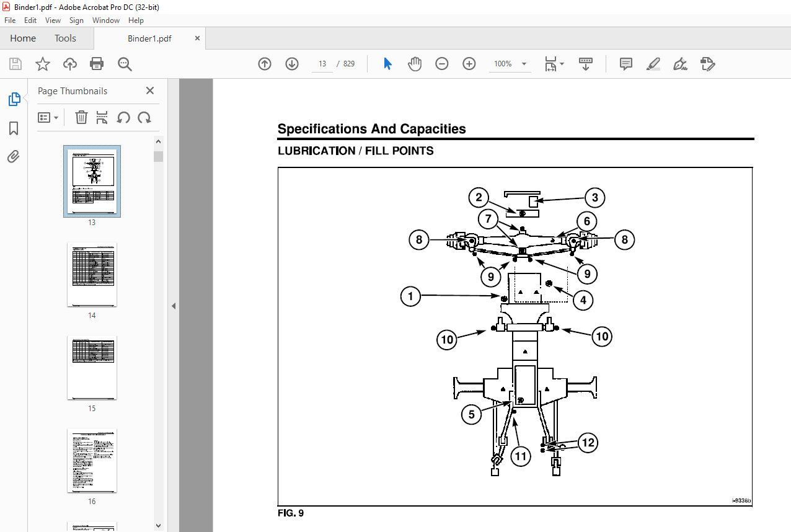Click the total page count '829'

click(349, 64)
